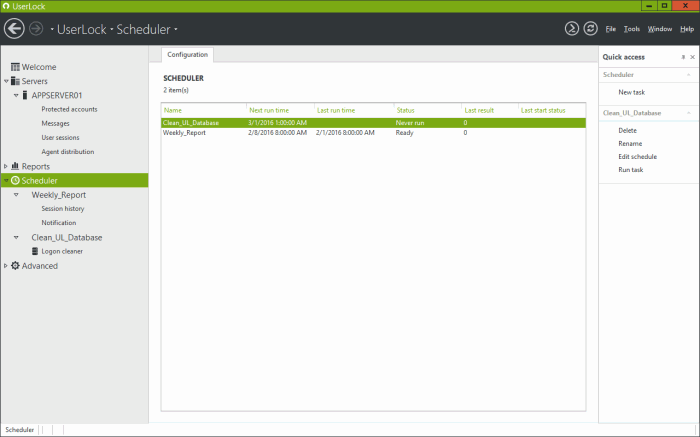
Task: Open breadcrumb dropdown before UserLock
Action: 52,29
